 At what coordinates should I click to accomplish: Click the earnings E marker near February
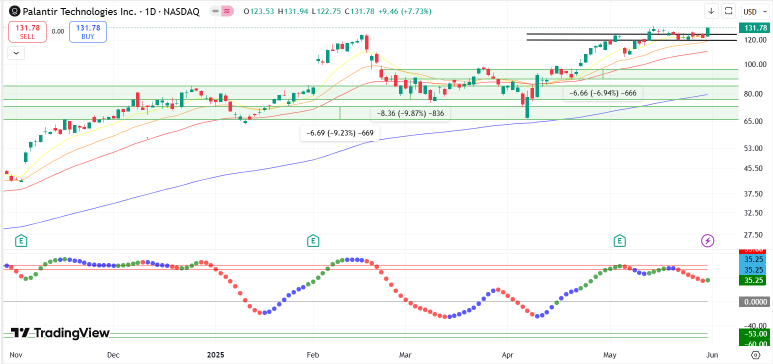tap(312, 241)
